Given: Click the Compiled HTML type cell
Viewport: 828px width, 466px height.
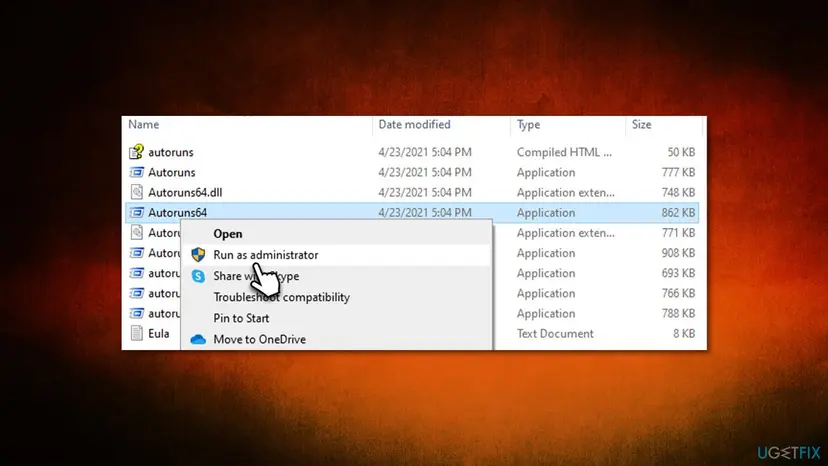Looking at the screenshot, I should tap(564, 152).
